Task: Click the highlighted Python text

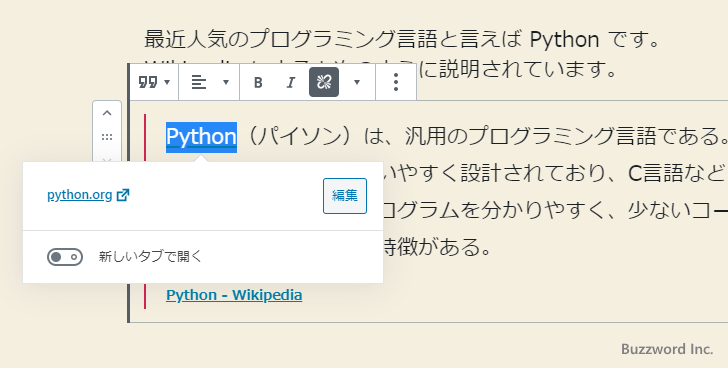Action: tap(202, 137)
